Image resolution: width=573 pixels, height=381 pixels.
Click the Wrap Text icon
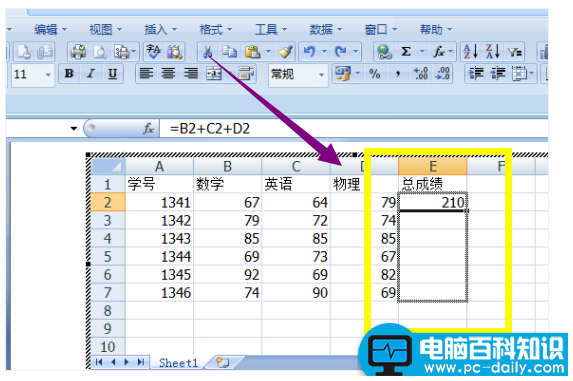tap(246, 74)
